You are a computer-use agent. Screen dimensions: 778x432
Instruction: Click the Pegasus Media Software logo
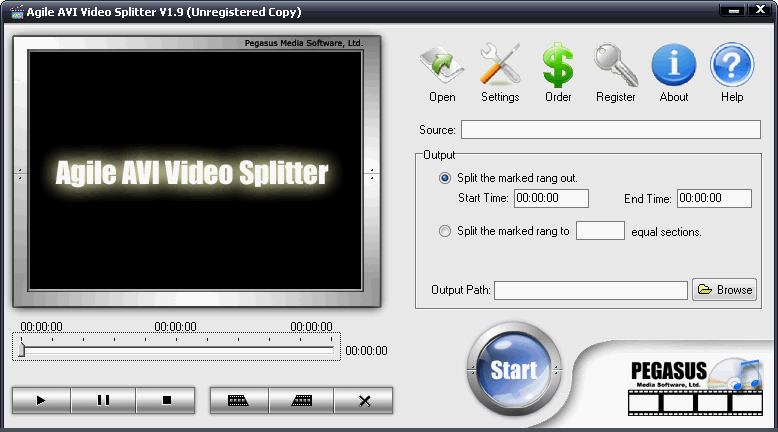pos(695,386)
